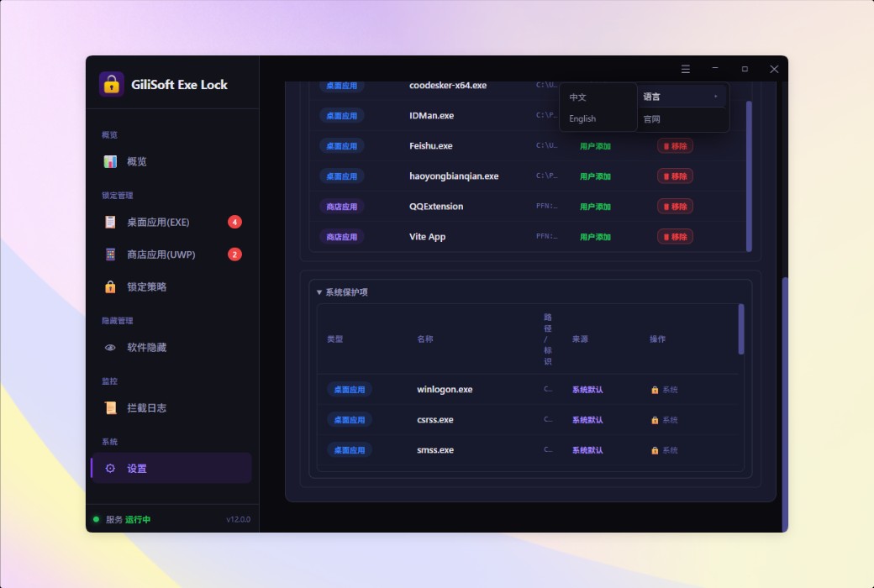This screenshot has width=874, height=588.
Task: Remove Feishu.exe with its 移除 button
Action: coord(675,146)
